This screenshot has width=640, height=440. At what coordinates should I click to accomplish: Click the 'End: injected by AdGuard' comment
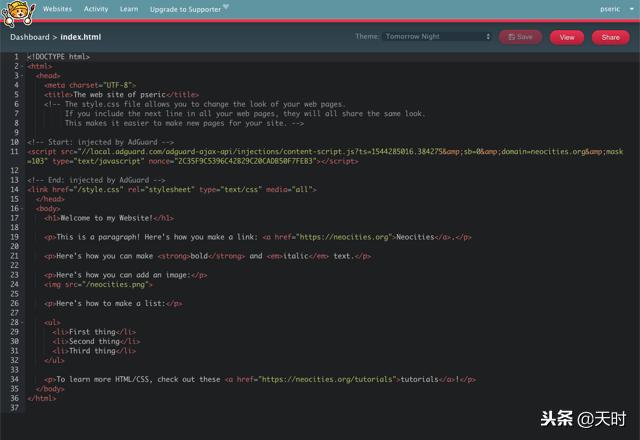pos(96,180)
